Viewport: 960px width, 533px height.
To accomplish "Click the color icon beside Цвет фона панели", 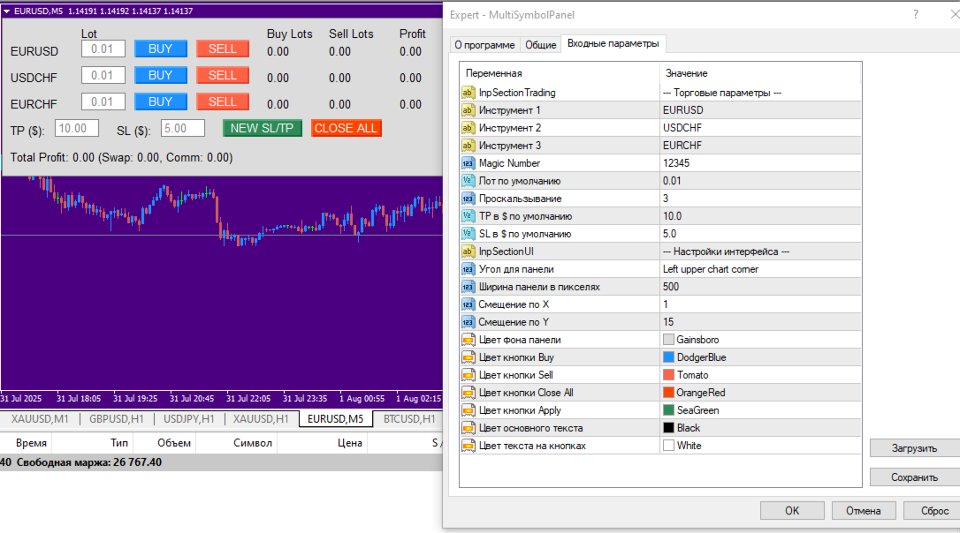I will click(x=468, y=340).
